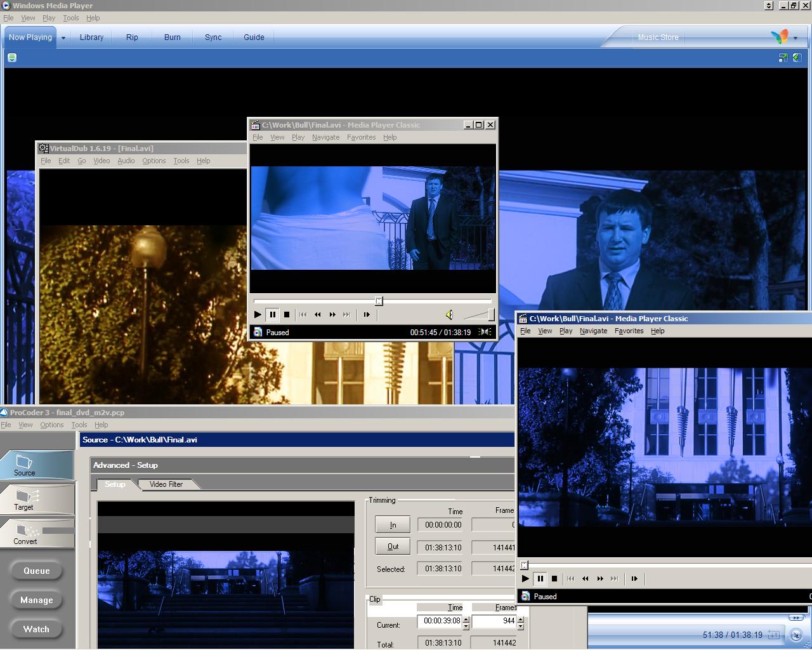Select the Source section in ProCoder
The image size is (812, 650).
point(37,465)
